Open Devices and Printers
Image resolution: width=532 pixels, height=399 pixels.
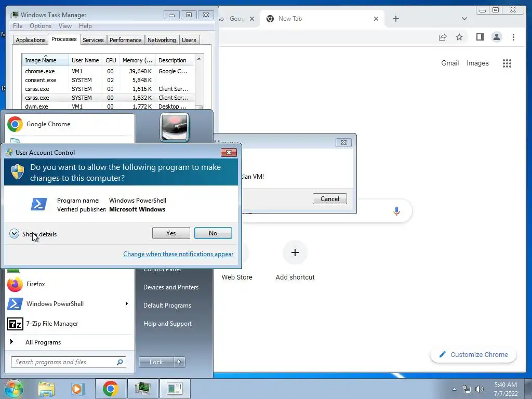170,287
